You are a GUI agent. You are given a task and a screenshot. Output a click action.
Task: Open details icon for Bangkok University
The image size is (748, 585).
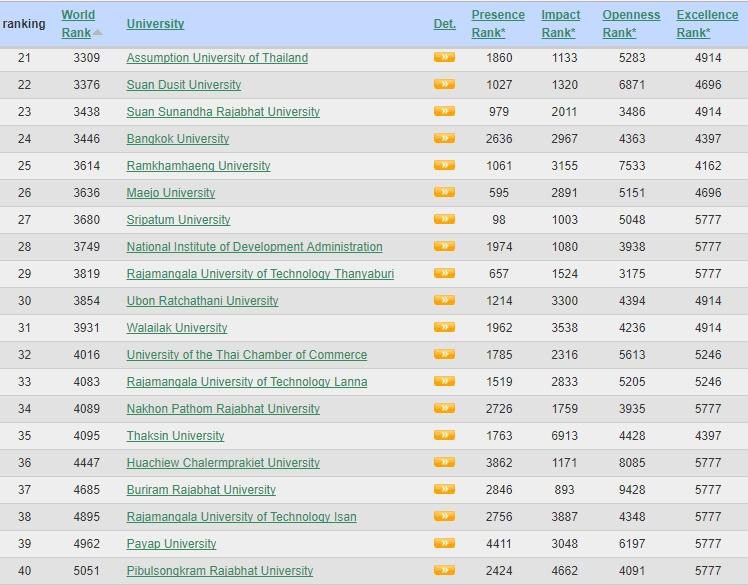click(444, 138)
